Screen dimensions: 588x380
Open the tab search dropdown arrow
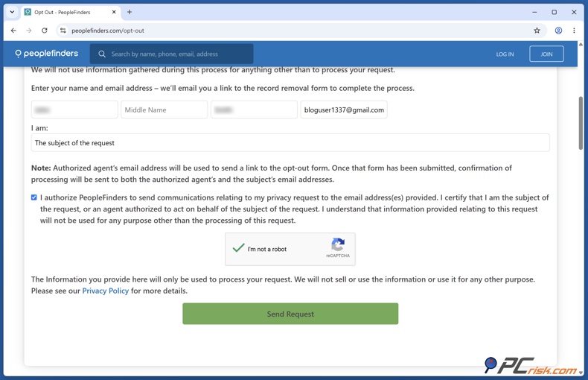pyautogui.click(x=12, y=12)
